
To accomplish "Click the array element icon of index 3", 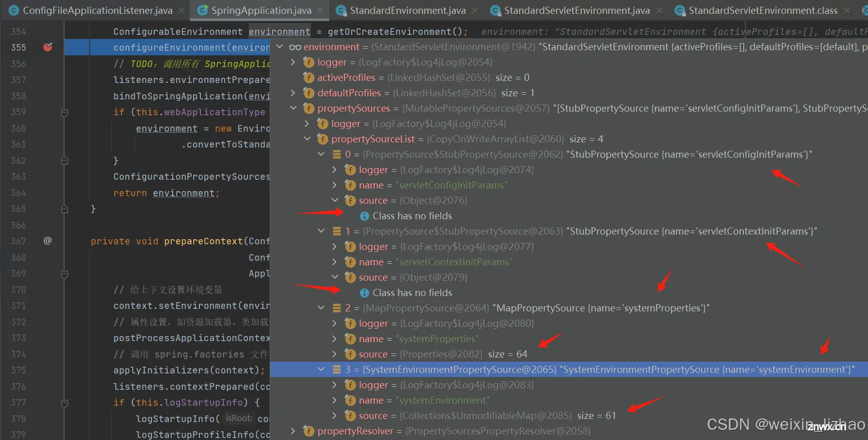I will tap(337, 369).
